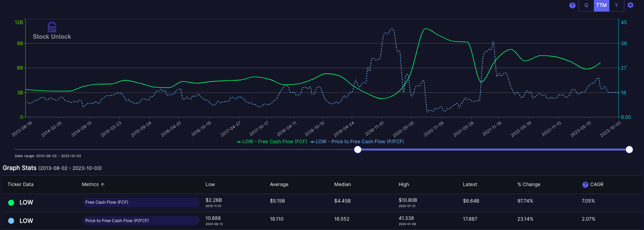Click the 16.552 median P/FCF value
Screen dimensions: 644x230
click(x=342, y=219)
